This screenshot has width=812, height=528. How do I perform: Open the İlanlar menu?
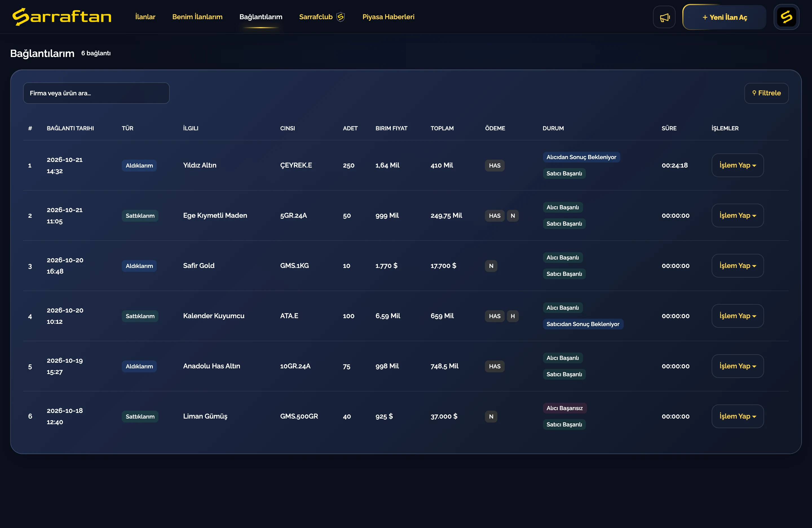(x=145, y=17)
